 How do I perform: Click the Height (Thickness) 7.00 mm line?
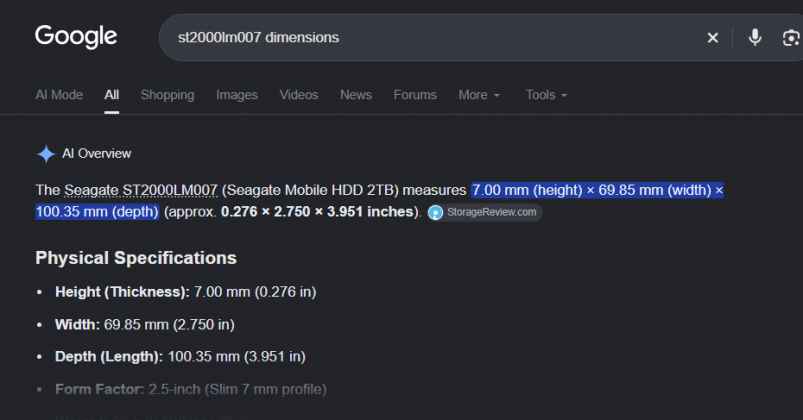pyautogui.click(x=185, y=292)
